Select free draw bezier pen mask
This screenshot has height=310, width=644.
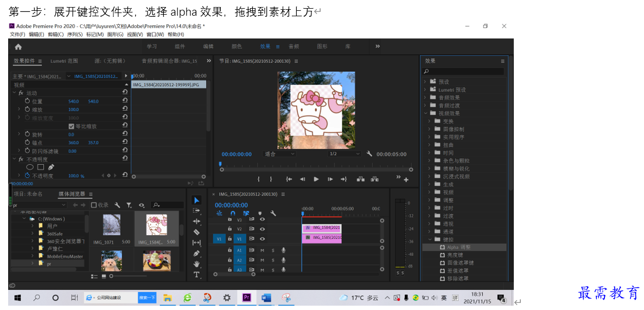(x=51, y=167)
